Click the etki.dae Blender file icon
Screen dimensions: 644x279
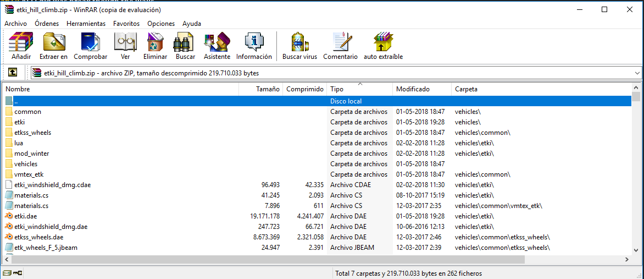pyautogui.click(x=9, y=216)
